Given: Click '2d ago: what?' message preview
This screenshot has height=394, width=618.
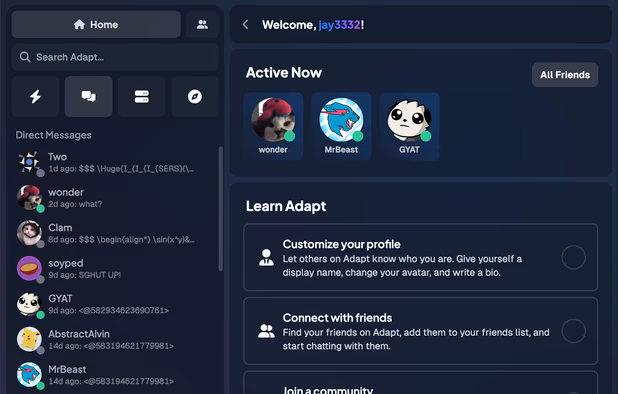Looking at the screenshot, I should pyautogui.click(x=75, y=204).
